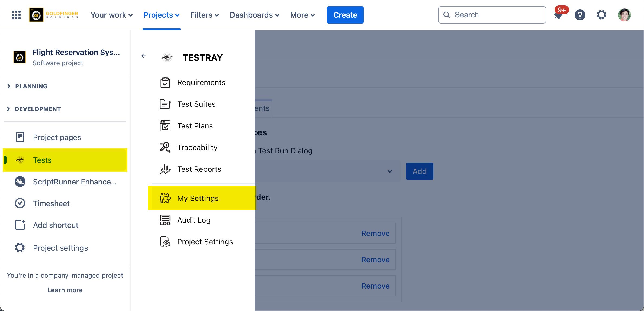Select the Timesheet item in the sidebar
Screen dimensions: 644x311
point(51,203)
